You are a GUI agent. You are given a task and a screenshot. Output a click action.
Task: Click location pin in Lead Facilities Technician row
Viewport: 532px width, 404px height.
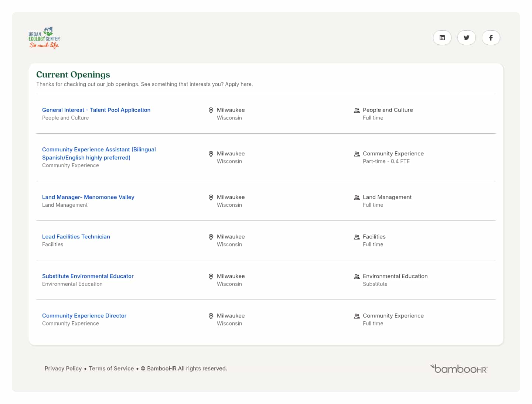(x=211, y=237)
